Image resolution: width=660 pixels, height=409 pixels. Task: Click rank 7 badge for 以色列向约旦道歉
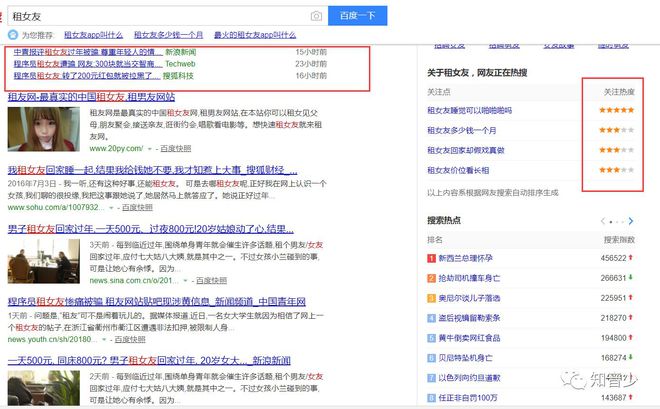pos(431,378)
